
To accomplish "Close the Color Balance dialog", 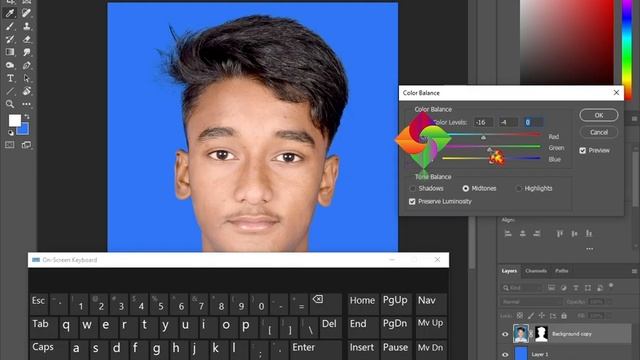I will (x=616, y=93).
